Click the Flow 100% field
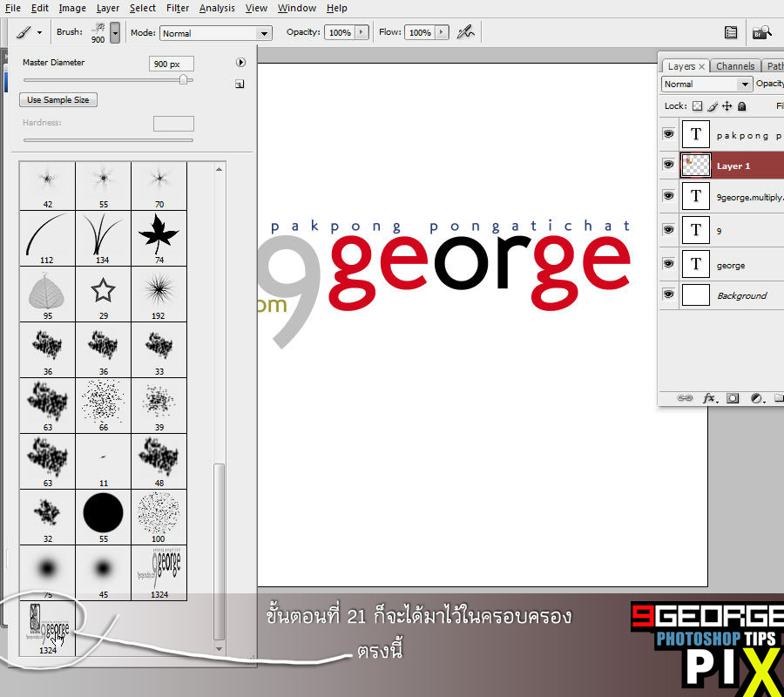The height and width of the screenshot is (697, 784). coord(420,32)
